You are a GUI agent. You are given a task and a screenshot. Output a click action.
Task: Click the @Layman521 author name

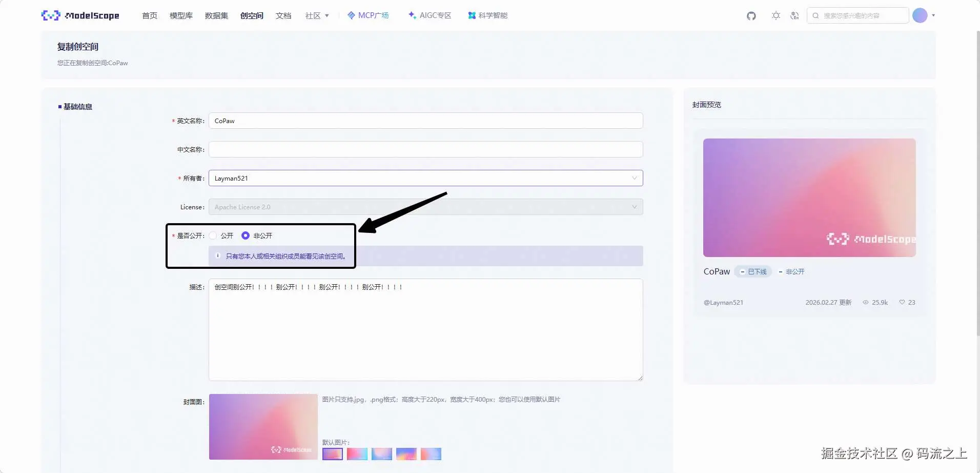coord(723,302)
